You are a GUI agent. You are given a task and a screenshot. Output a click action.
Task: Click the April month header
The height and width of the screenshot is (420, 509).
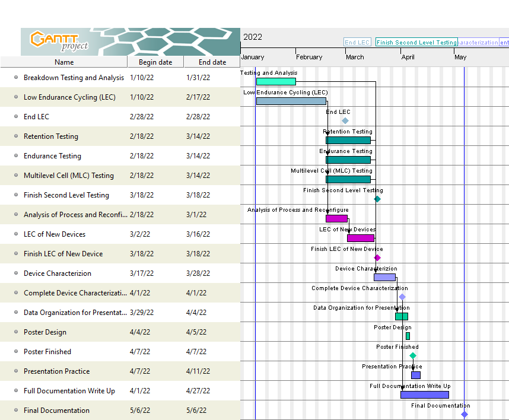[x=408, y=57]
